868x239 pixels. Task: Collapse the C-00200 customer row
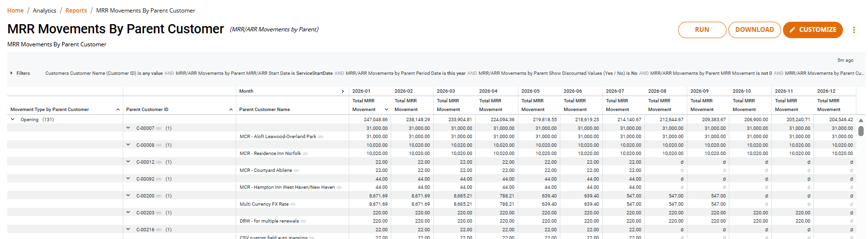[128, 196]
